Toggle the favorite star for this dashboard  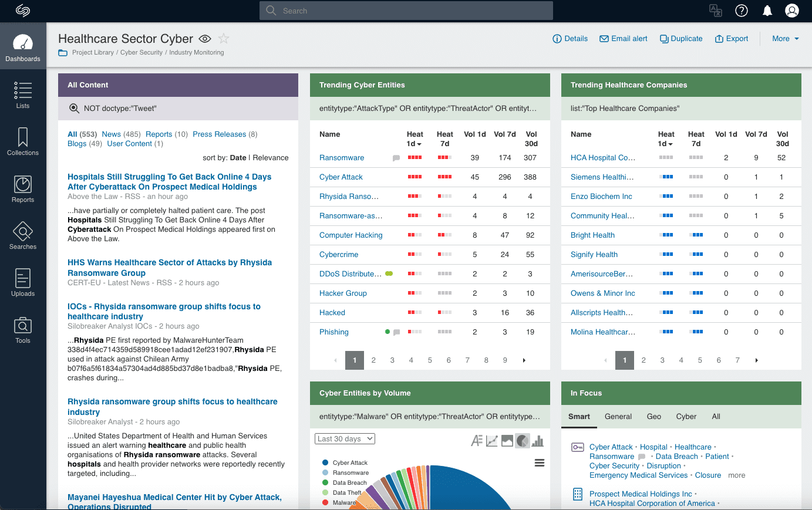tap(224, 39)
